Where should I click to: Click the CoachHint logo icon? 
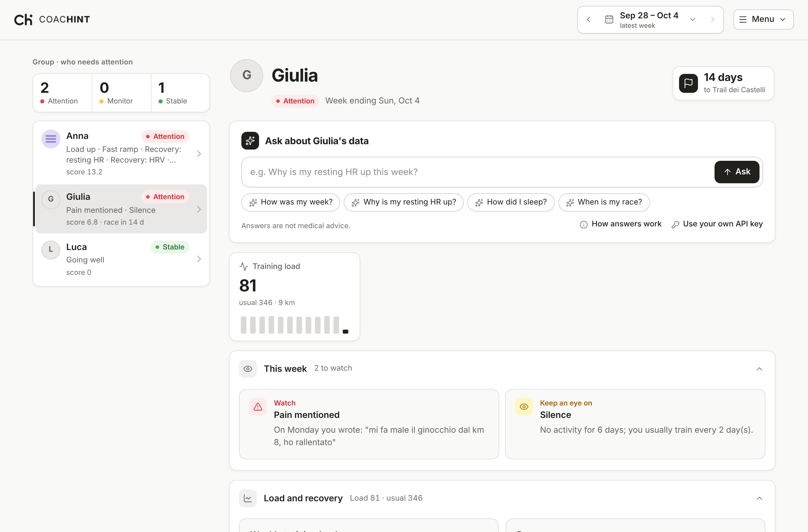point(23,20)
